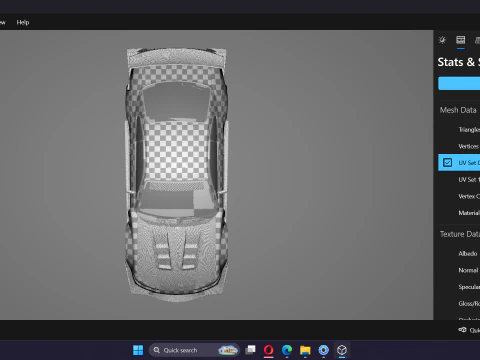Click the Quick Animations icon at bottom right
This screenshot has height=360, width=480.
coord(462,330)
